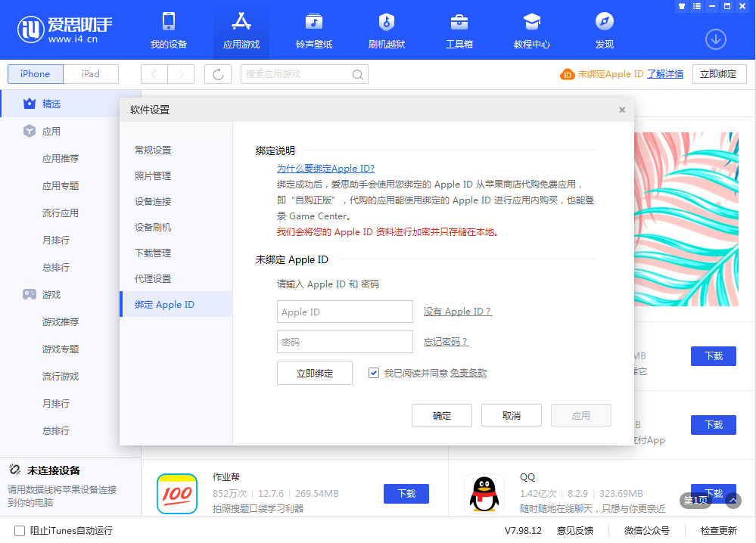The image size is (756, 543).
Task: Click the 搜索应用游戏 search box
Action: click(304, 74)
